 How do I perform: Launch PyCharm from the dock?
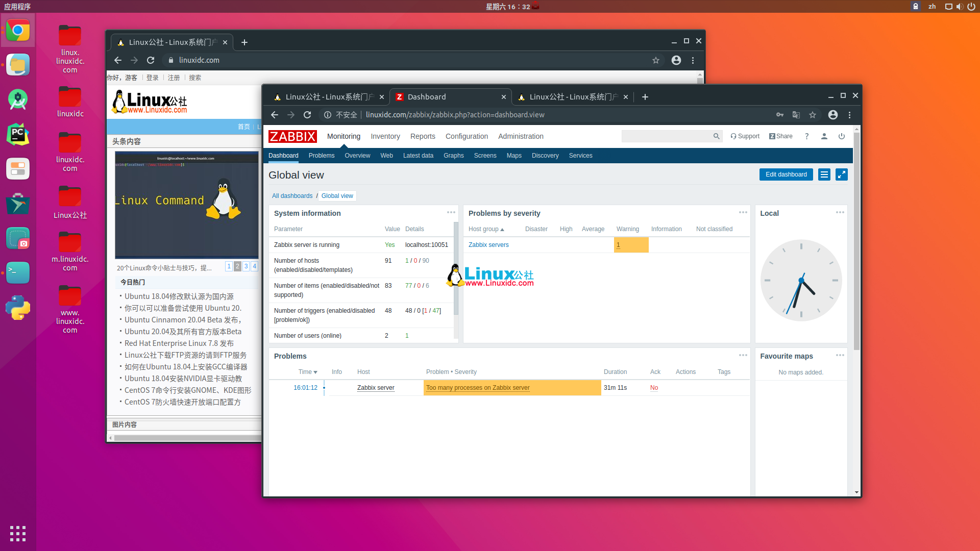pos(18,135)
